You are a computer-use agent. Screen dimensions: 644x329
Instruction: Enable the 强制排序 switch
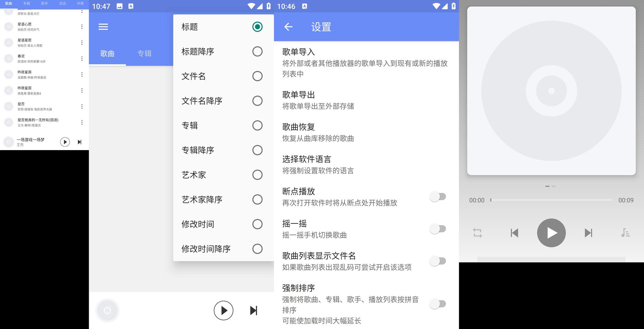438,304
